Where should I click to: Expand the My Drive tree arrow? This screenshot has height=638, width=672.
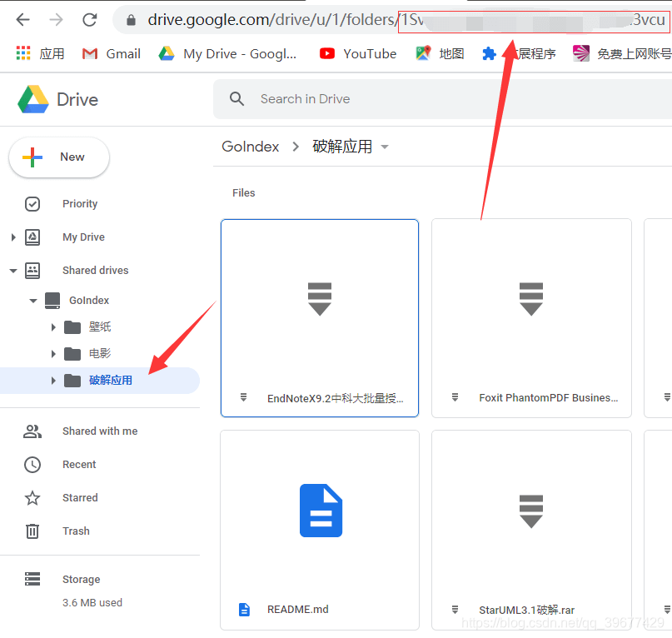pyautogui.click(x=13, y=237)
